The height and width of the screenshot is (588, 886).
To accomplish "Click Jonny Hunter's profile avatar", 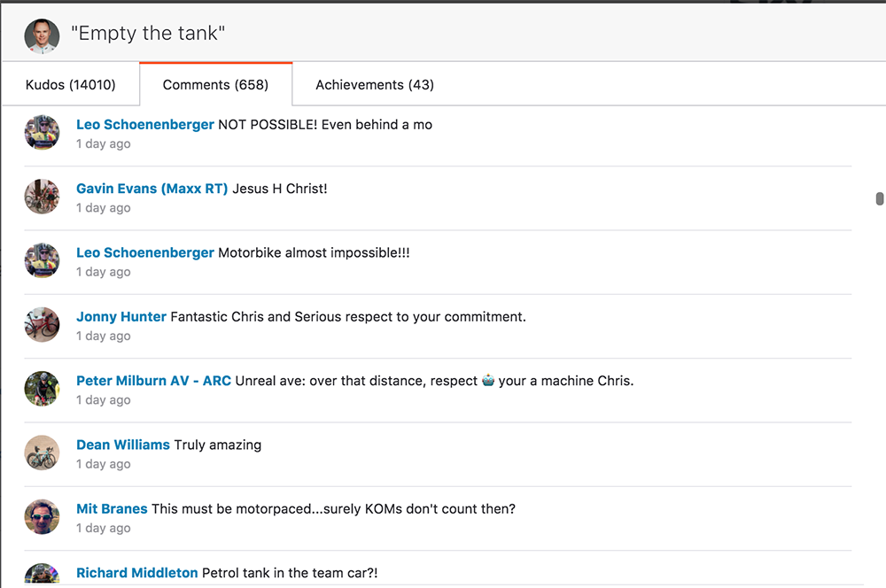I will click(42, 325).
